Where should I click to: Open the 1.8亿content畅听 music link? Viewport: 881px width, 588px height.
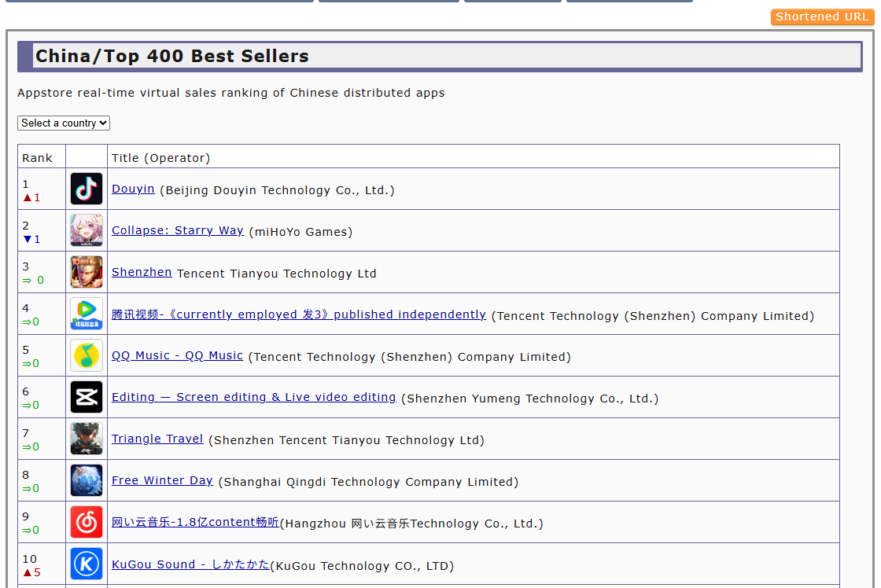[x=195, y=522]
